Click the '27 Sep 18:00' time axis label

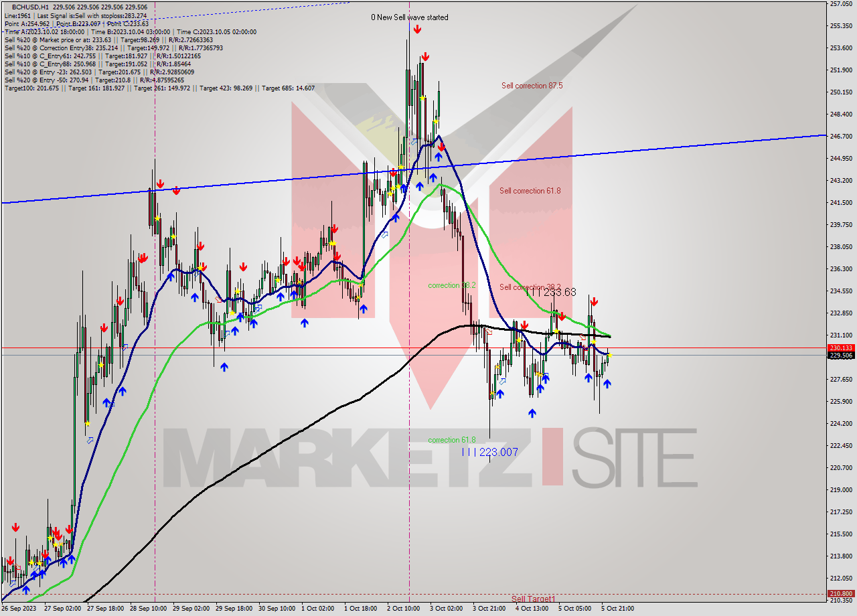click(106, 609)
